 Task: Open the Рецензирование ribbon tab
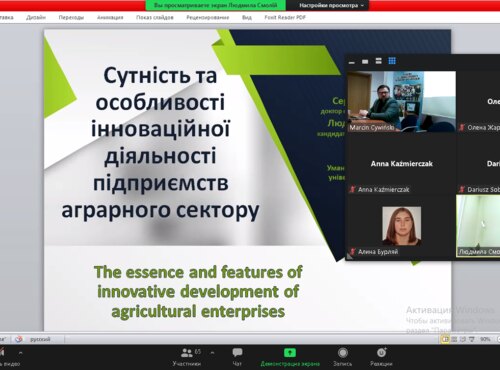tap(207, 17)
